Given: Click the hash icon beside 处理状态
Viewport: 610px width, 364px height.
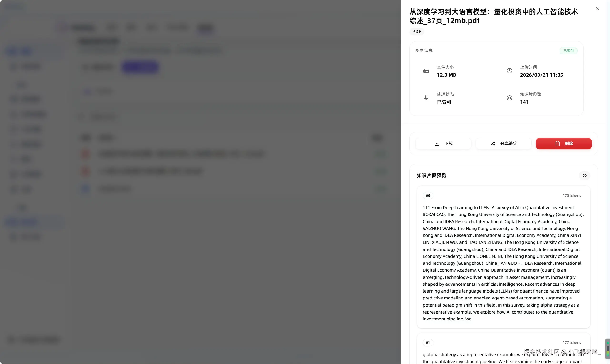Looking at the screenshot, I should coord(426,98).
